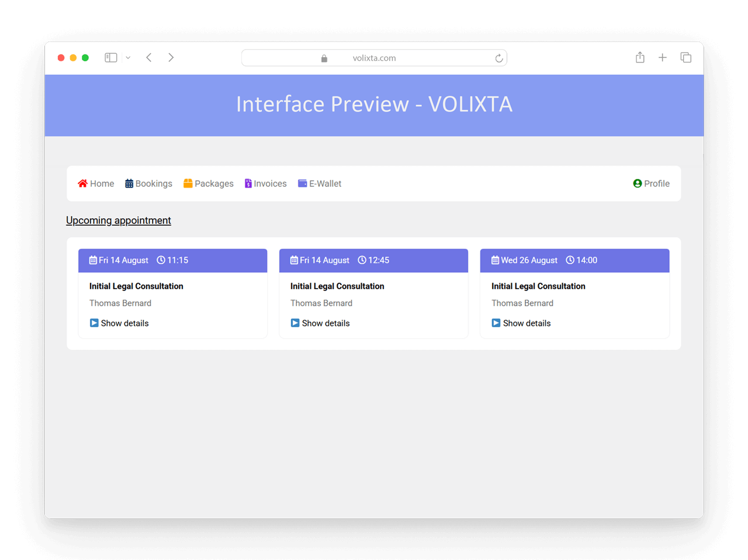Click the calendar icon on the 12:45 appointment card
This screenshot has height=560, width=748.
pyautogui.click(x=294, y=260)
